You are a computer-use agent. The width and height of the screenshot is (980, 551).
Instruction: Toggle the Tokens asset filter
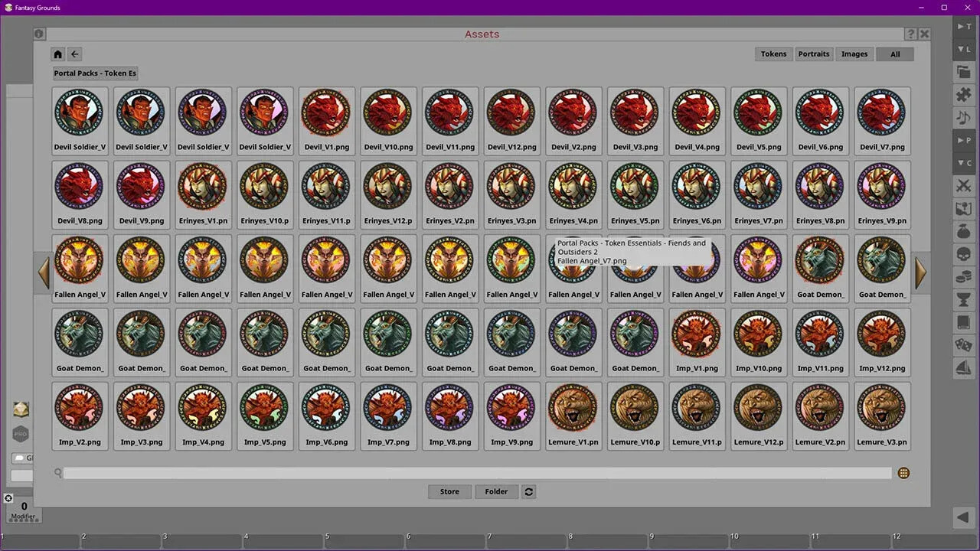click(773, 54)
